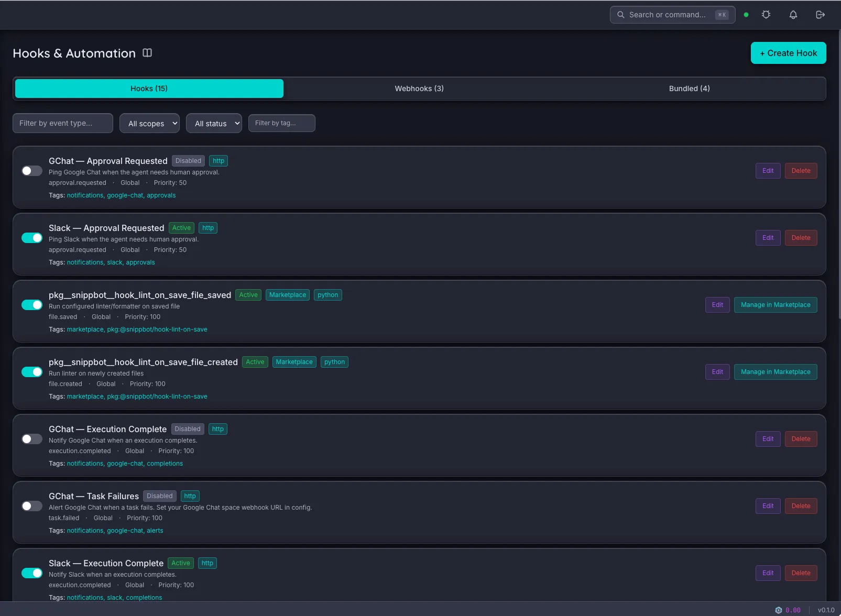Delete the Slack — Execution Complete hook

(x=801, y=573)
